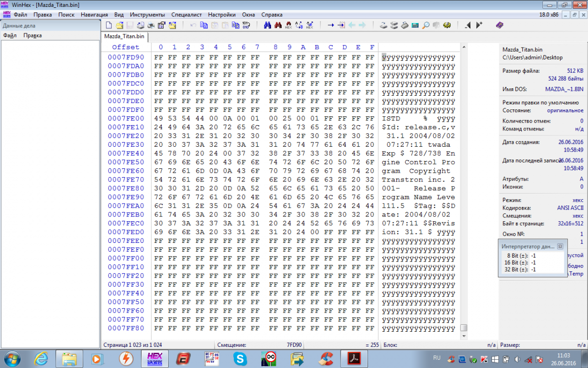Open the Файл menu in the menu bar
This screenshot has height=368, width=588.
click(20, 15)
